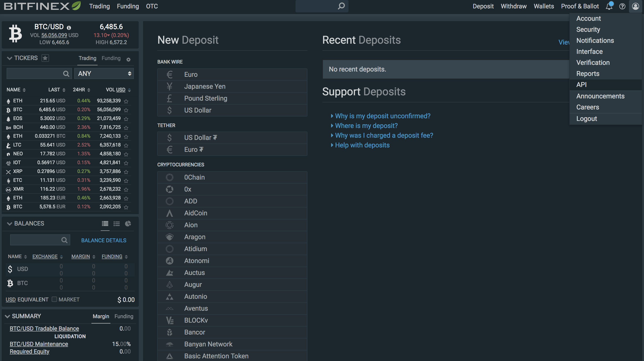Screen dimensions: 644x361
Task: Toggle favorites-only tickers star filter
Action: point(45,58)
